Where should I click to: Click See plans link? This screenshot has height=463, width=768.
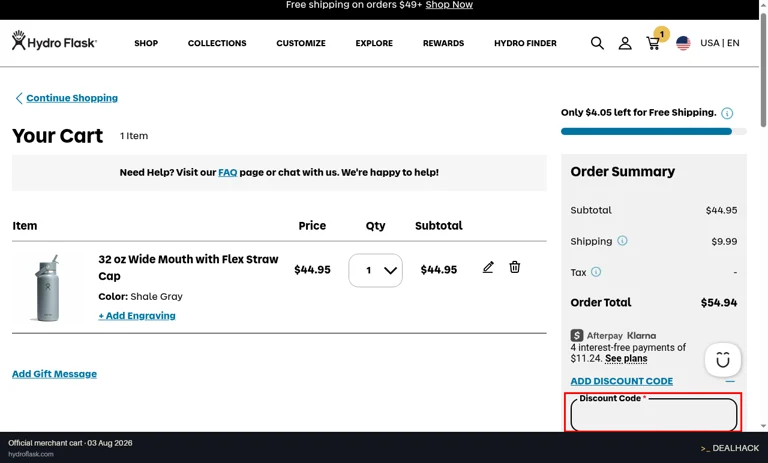(x=626, y=359)
